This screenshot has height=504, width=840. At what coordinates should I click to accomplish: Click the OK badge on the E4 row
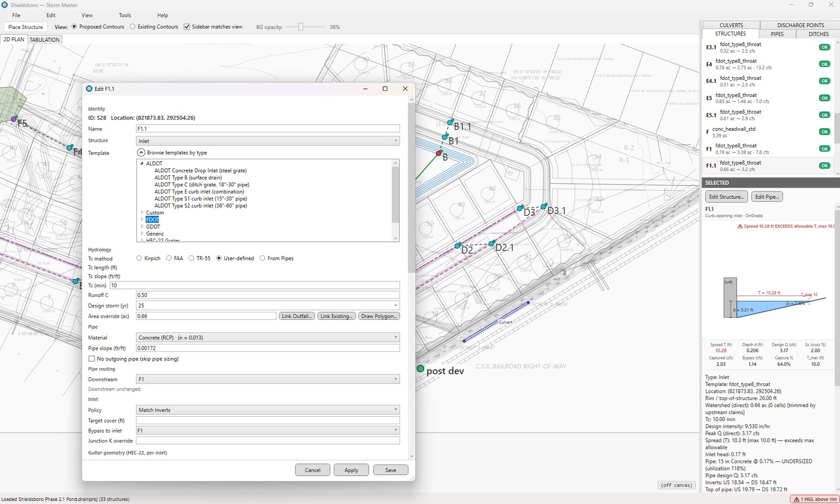pos(824,64)
